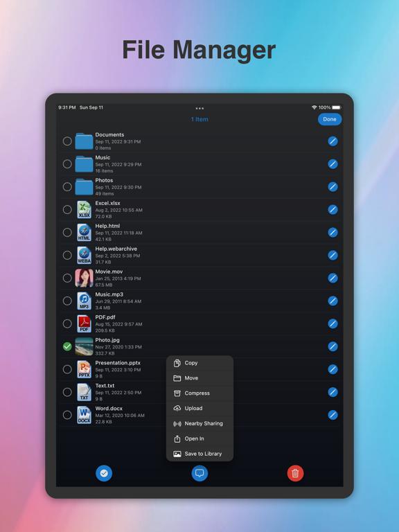
Task: Tick the selection circle for Text.txt
Action: 67,392
